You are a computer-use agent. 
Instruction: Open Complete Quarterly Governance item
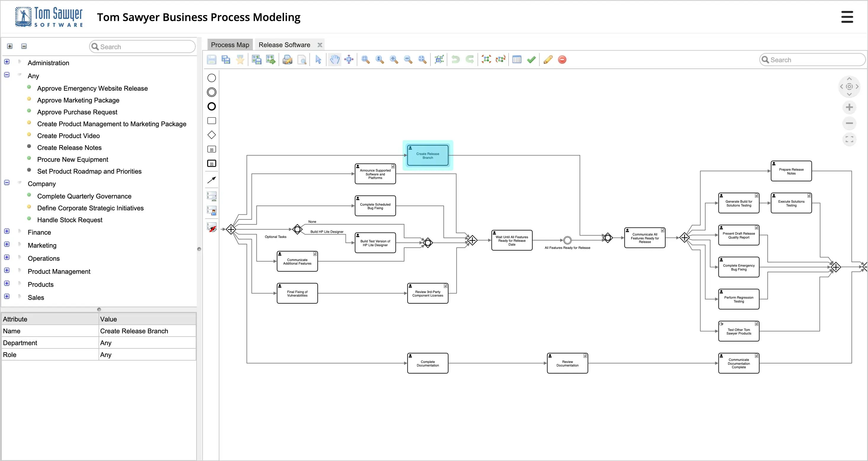84,196
